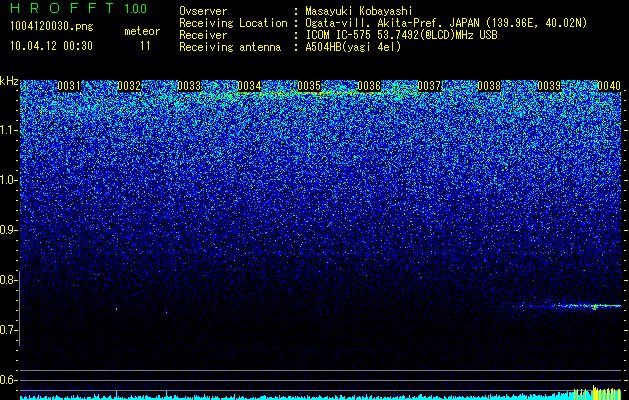Screen dimensions: 629x400
Task: Click location Ogata-vill. Akita-Pref. JAPAN text
Action: 393,24
